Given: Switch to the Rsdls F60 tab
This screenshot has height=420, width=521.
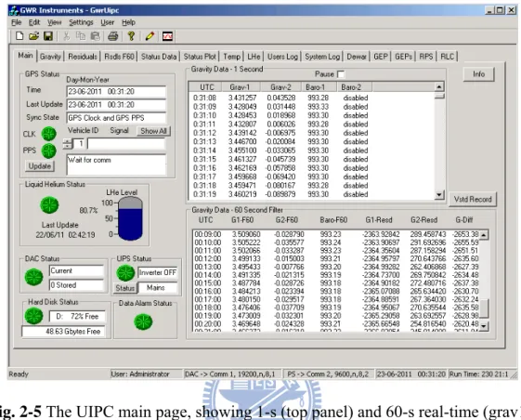Looking at the screenshot, I should 119,57.
